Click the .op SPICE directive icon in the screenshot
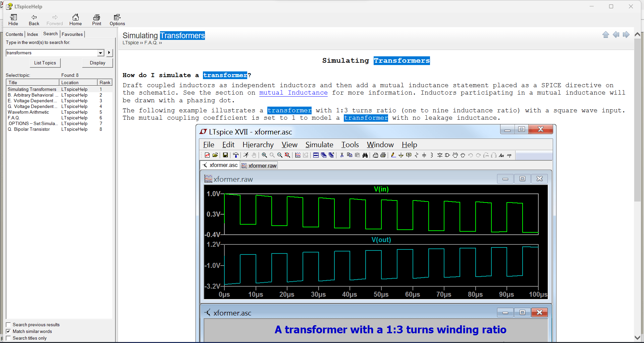644x343 pixels. 509,155
